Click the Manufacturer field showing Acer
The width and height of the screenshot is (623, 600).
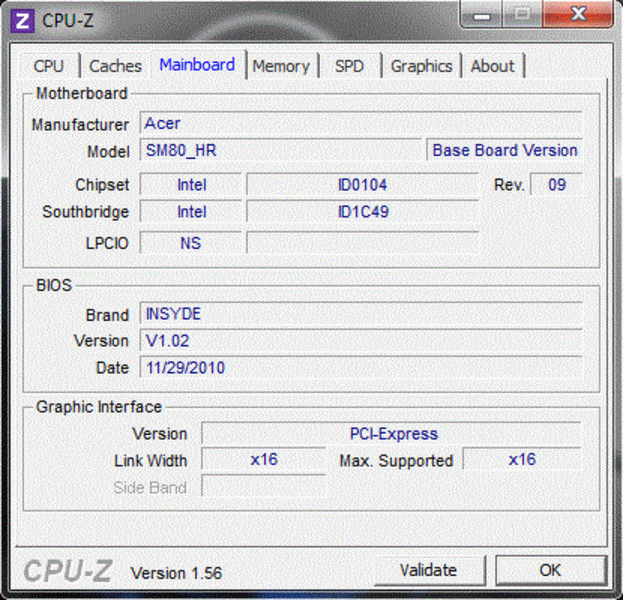click(x=361, y=123)
